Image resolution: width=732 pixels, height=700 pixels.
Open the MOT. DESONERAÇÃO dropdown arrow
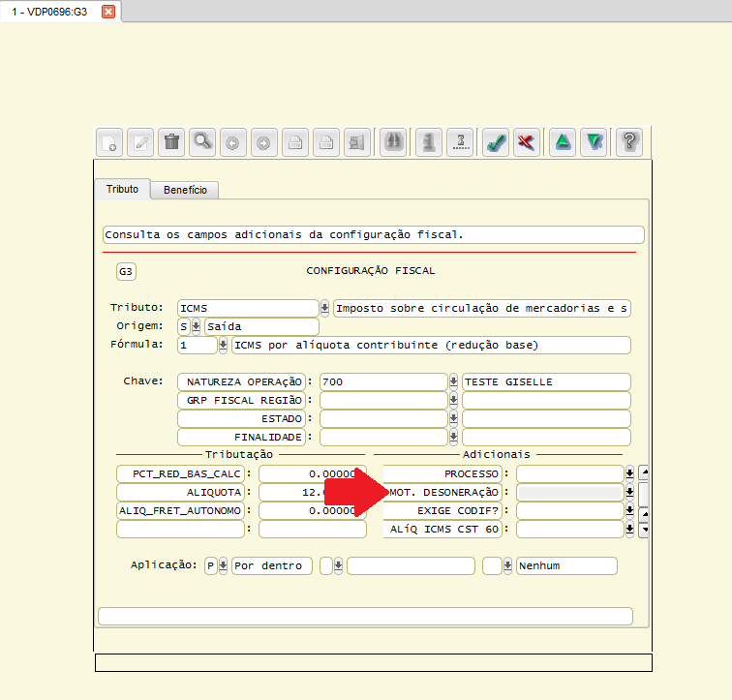click(x=629, y=493)
